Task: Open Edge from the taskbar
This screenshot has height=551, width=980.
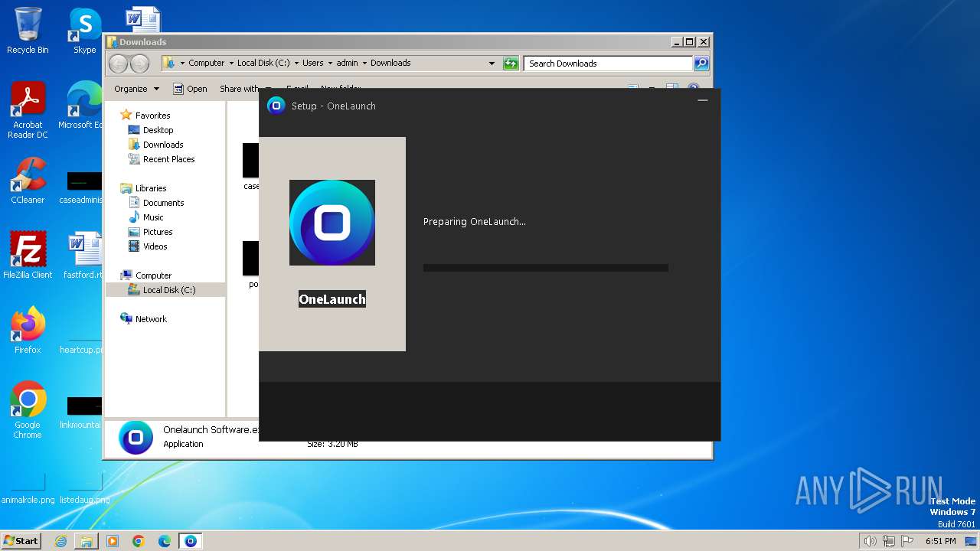Action: (165, 541)
